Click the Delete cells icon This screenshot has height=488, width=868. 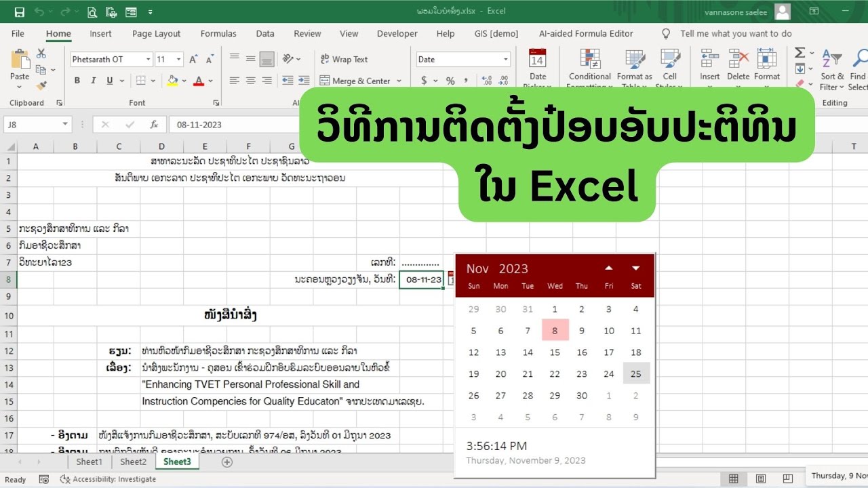tap(738, 60)
